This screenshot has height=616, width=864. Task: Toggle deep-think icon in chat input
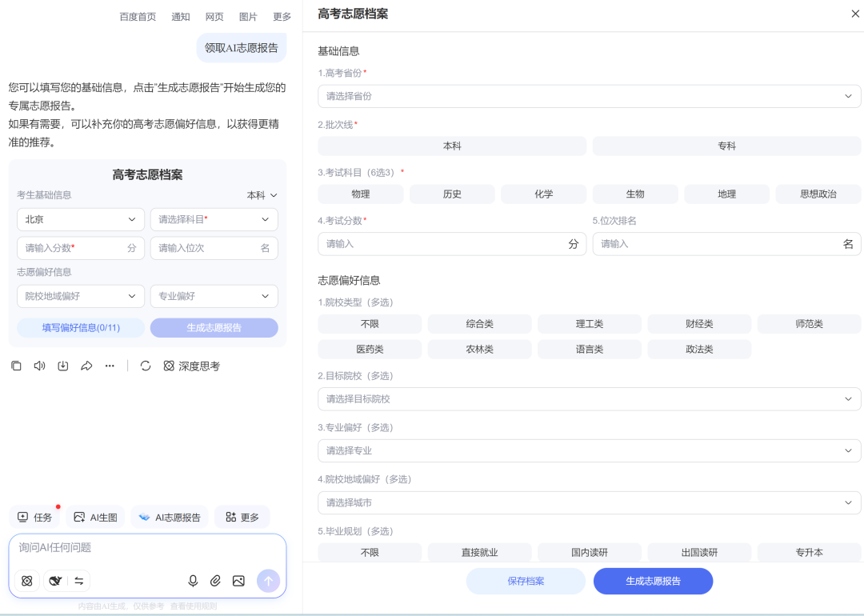click(x=27, y=581)
